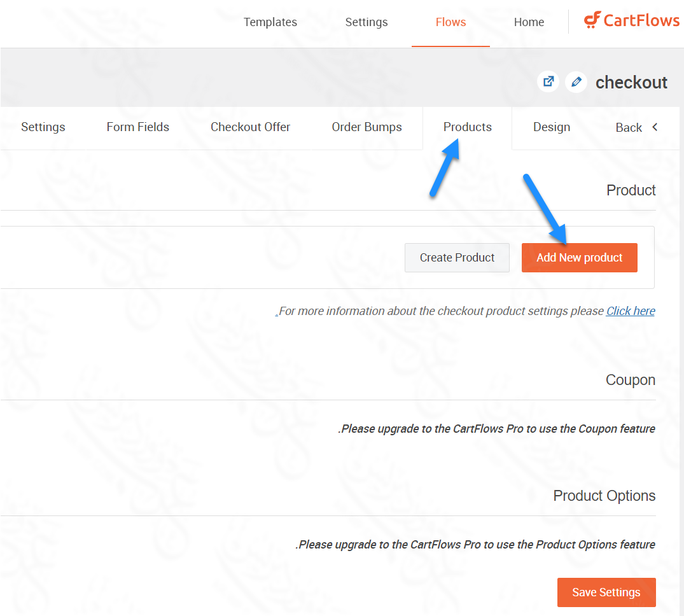
Task: Go to Settings in the top navigation
Action: (x=366, y=22)
